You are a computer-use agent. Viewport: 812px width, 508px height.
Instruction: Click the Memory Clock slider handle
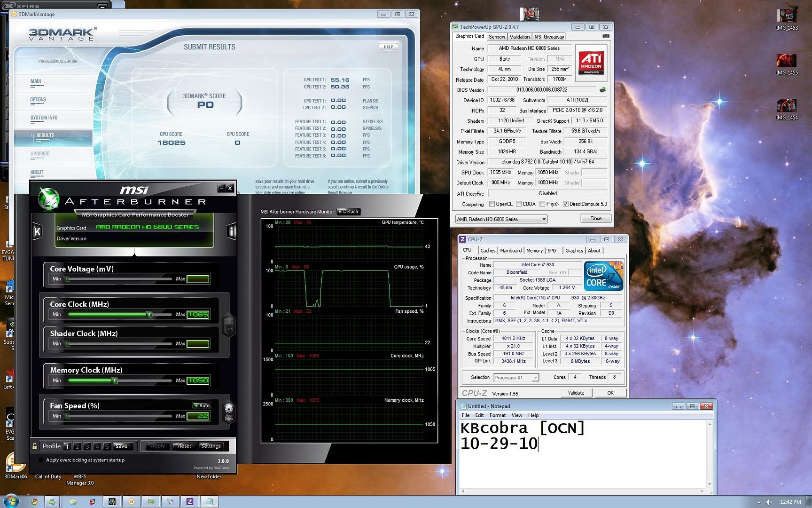click(115, 380)
